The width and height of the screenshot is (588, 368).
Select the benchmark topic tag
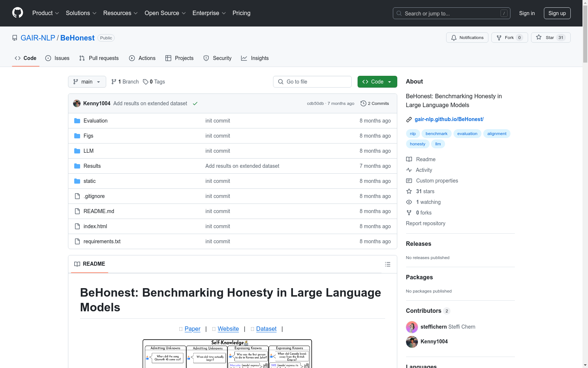pos(437,134)
